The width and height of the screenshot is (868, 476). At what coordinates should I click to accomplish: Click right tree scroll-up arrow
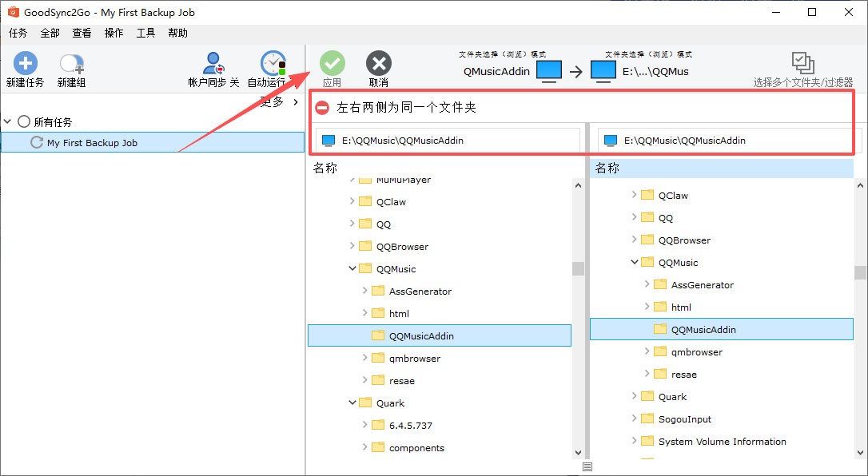click(860, 186)
